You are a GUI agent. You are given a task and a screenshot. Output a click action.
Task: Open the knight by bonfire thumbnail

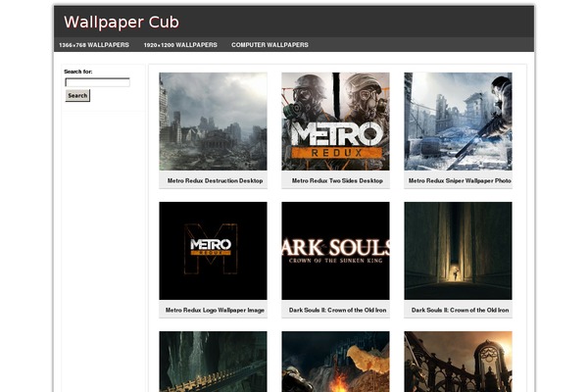[x=335, y=362]
